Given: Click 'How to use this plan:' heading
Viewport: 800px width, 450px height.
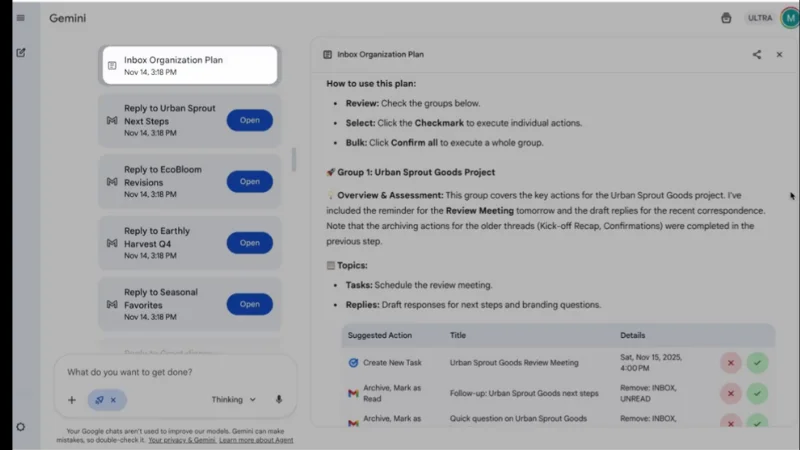Looking at the screenshot, I should (x=371, y=84).
